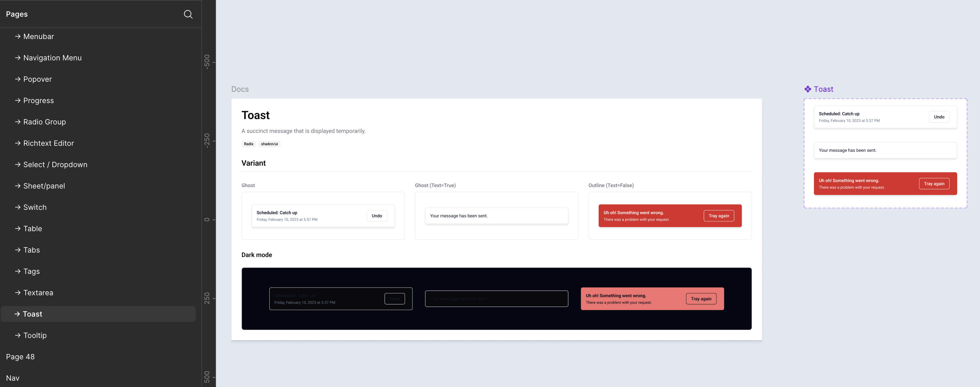980x387 pixels.
Task: Open the Page 48 entry
Action: point(20,357)
